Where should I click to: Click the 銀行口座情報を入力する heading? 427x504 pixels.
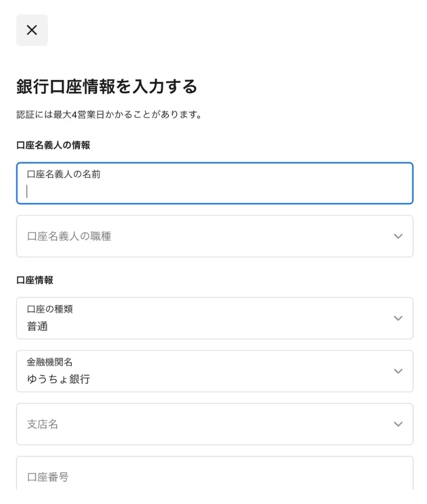pos(107,86)
